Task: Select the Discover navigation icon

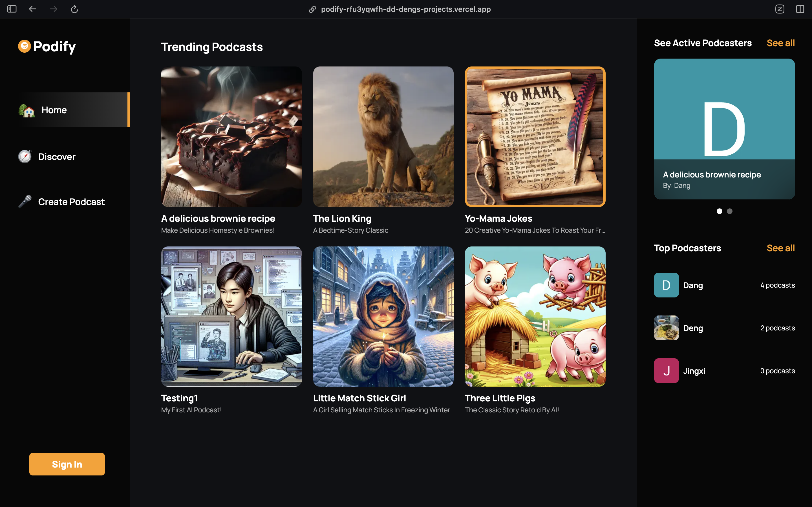Action: pos(25,156)
